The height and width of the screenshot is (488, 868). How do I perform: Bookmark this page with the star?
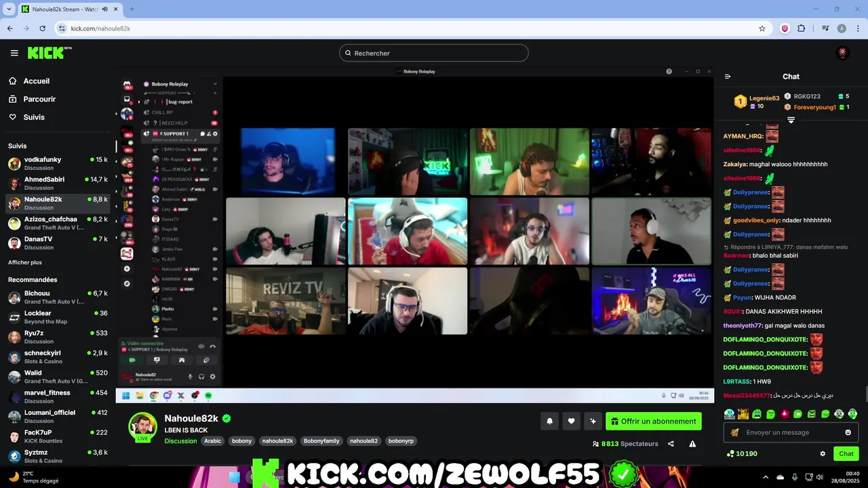762,28
